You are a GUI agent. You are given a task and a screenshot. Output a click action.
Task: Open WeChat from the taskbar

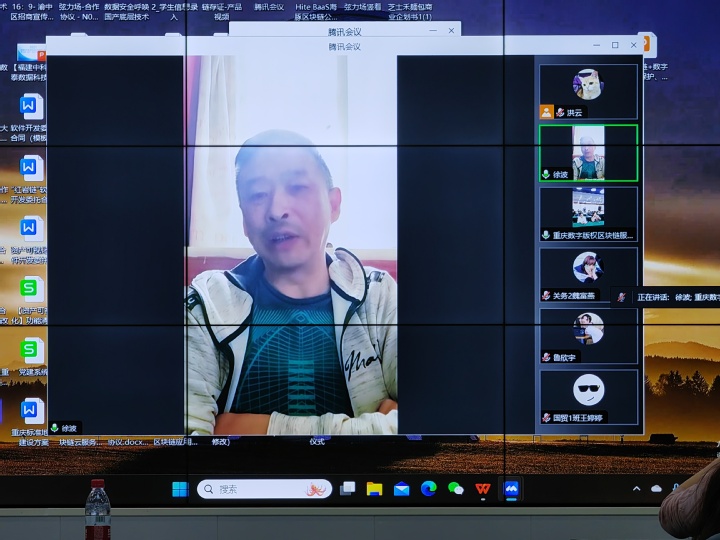[456, 489]
